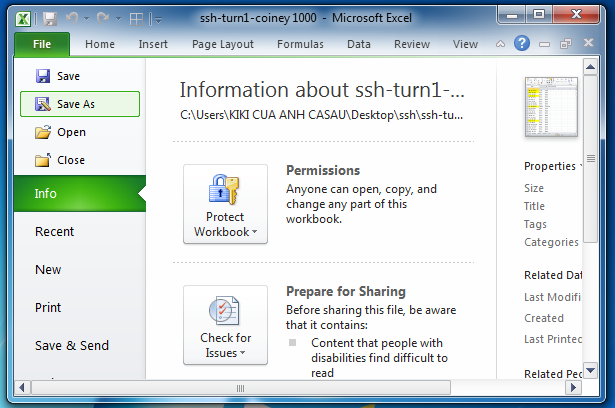Click the horizontal scrollbar thumb
The width and height of the screenshot is (615, 408).
click(241, 388)
